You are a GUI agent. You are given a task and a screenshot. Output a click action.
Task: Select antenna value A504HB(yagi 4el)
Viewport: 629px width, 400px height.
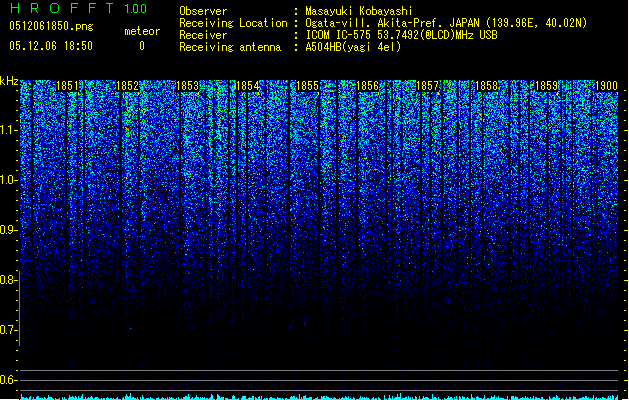click(353, 47)
